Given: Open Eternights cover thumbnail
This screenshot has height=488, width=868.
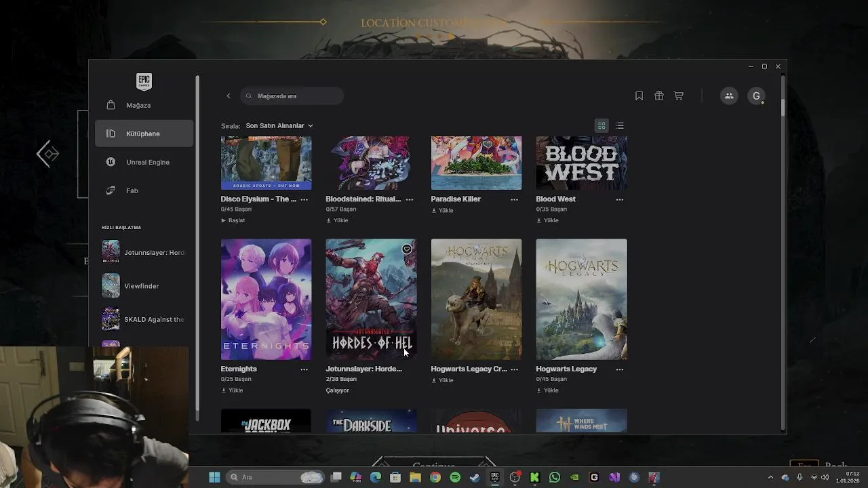Looking at the screenshot, I should [x=267, y=299].
